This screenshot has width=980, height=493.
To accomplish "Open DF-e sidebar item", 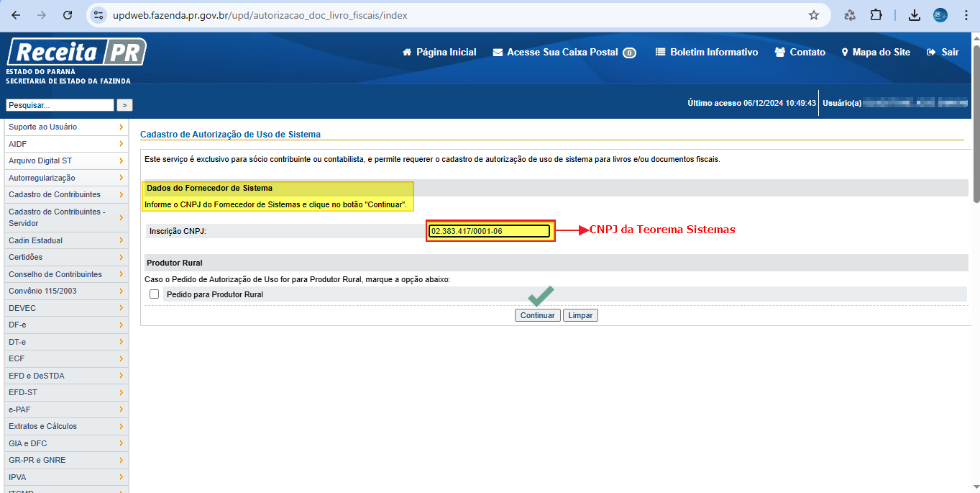I will 66,325.
